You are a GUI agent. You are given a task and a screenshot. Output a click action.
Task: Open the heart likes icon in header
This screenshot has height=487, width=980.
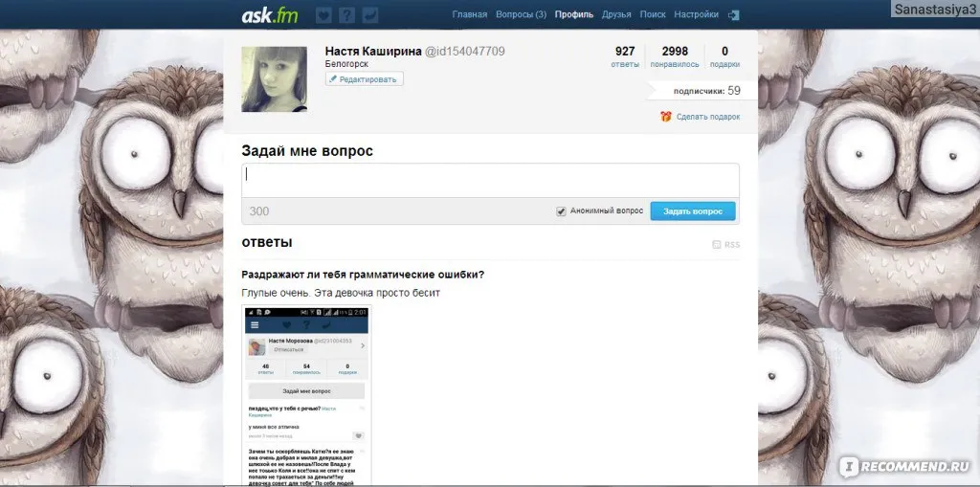pos(323,15)
